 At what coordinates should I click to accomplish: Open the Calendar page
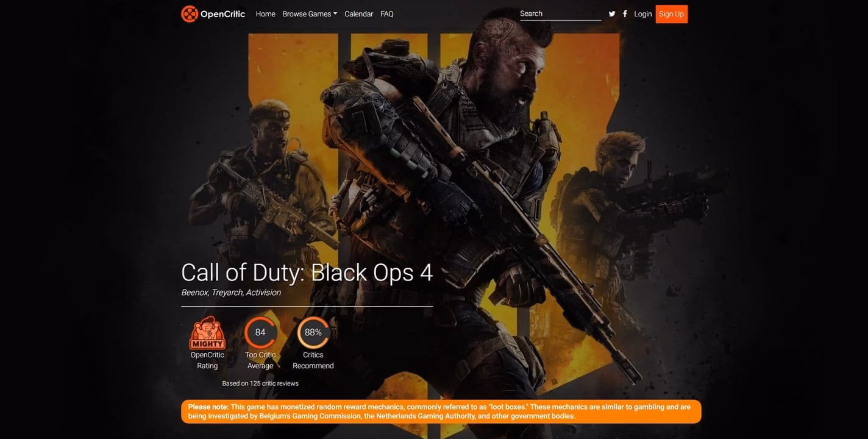(x=359, y=14)
